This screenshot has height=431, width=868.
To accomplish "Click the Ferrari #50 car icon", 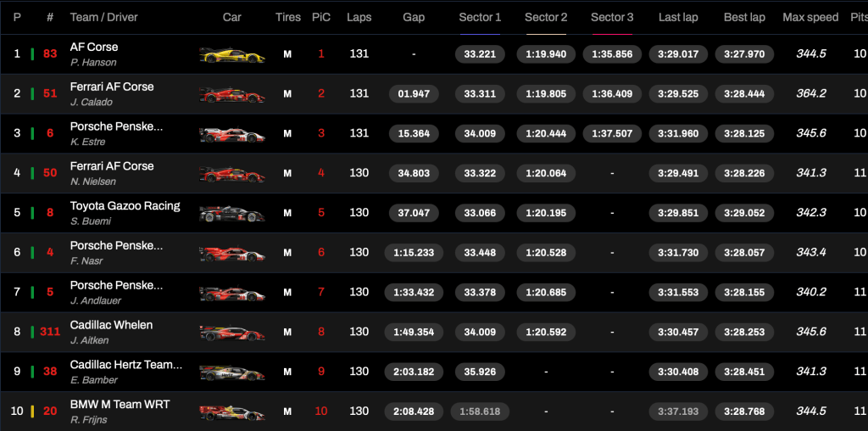I will pos(231,174).
